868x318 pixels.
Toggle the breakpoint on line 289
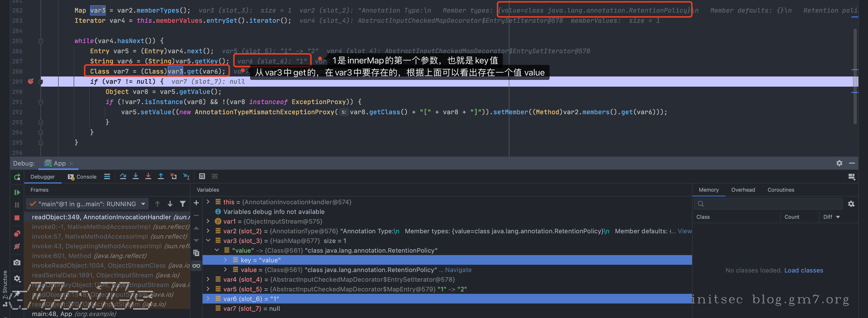pos(31,81)
